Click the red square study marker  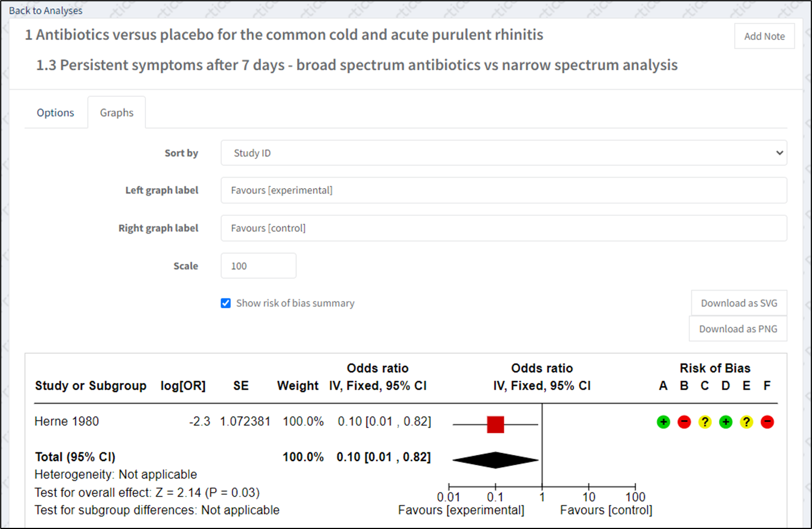(x=496, y=424)
